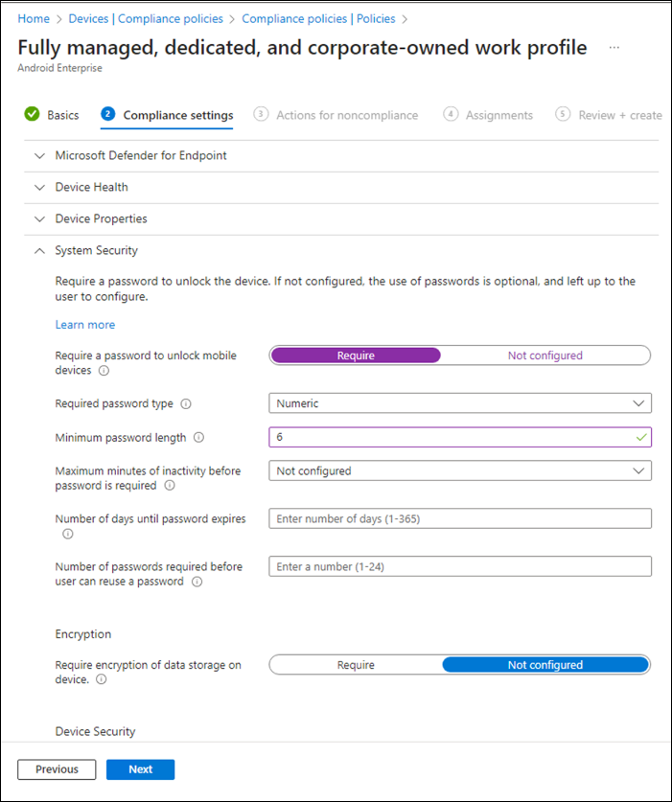Open the Learn more link
The height and width of the screenshot is (802, 672).
[x=84, y=325]
